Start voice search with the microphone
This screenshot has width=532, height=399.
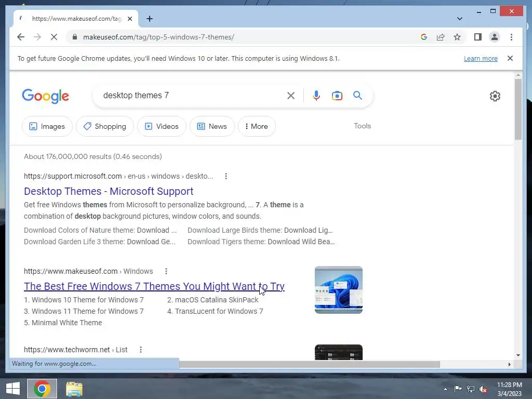316,96
